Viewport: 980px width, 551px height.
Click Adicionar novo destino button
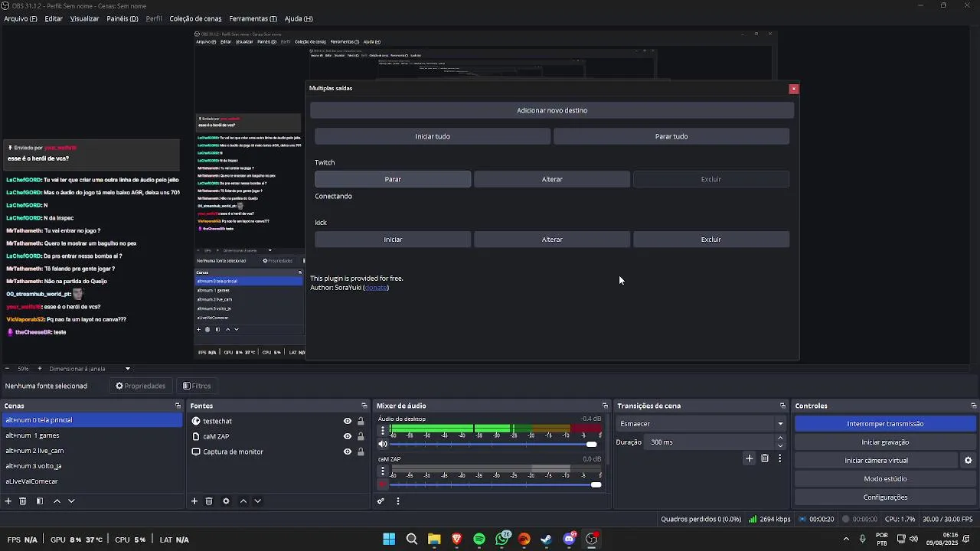tap(552, 110)
